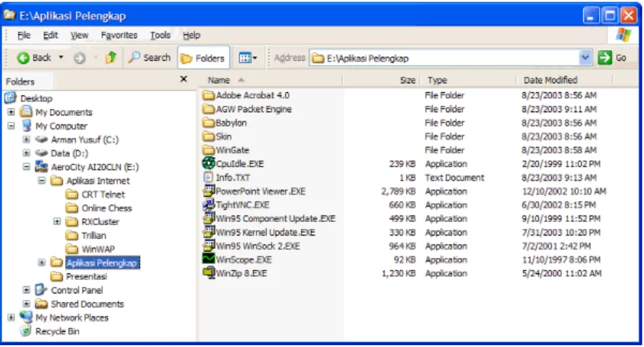Select the Skin folder icon
Screen dimensions: 644x347
209,136
